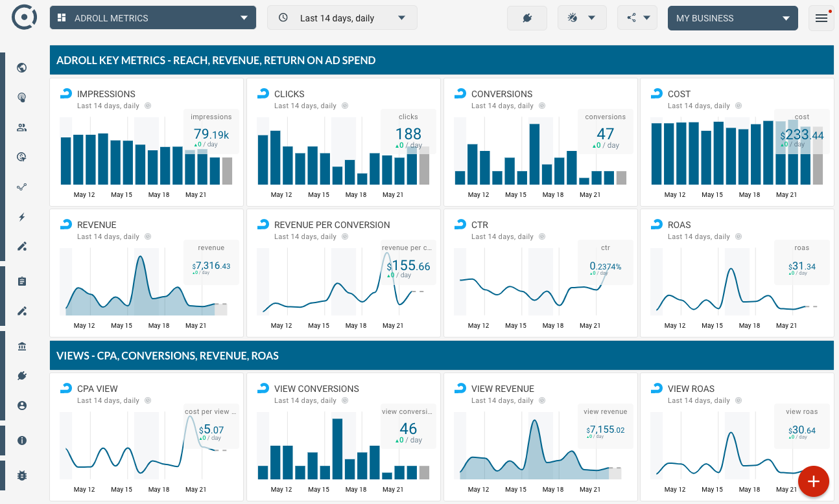Screen dimensions: 839x504
Task: Select the ADROLL KEY METRICS section header
Action: [440, 60]
